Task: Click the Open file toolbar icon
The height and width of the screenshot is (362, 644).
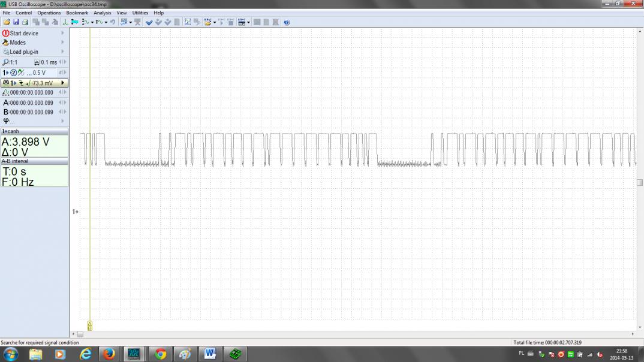Action: click(x=7, y=22)
